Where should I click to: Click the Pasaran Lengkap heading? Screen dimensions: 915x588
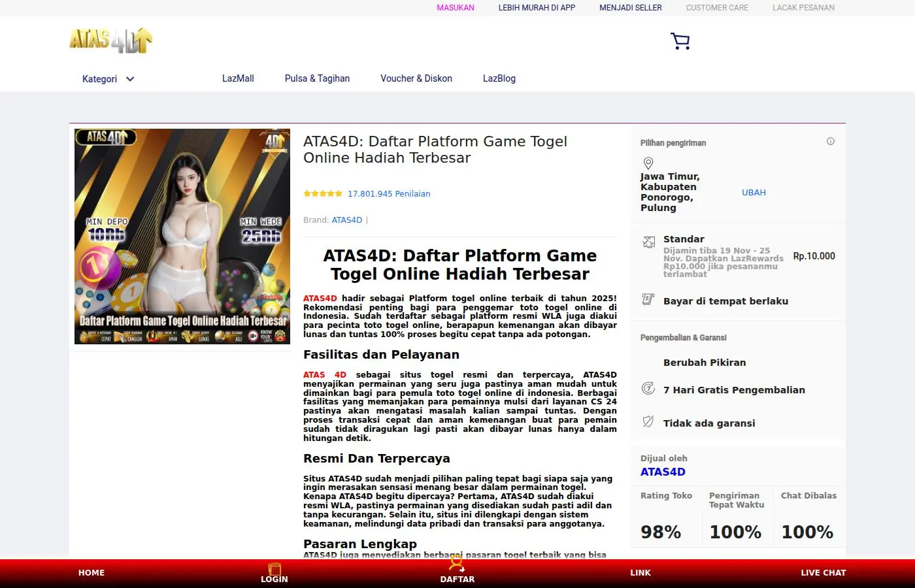tap(360, 544)
